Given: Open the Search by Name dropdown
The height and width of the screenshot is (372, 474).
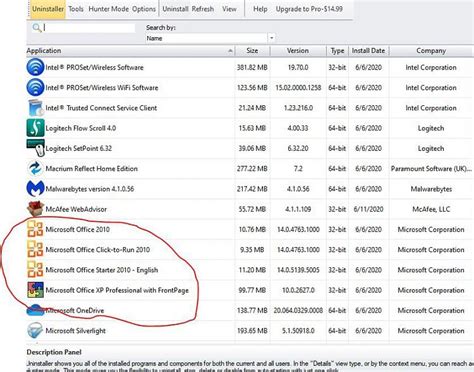Looking at the screenshot, I should (271, 38).
